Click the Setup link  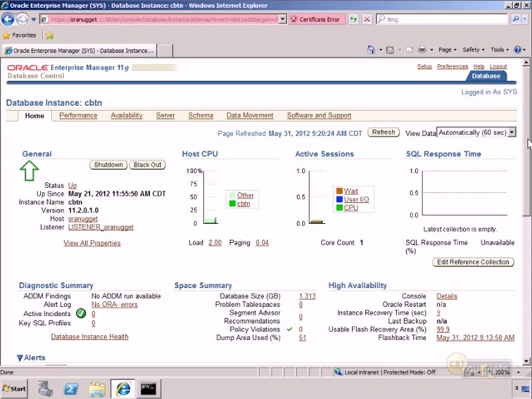pyautogui.click(x=424, y=66)
